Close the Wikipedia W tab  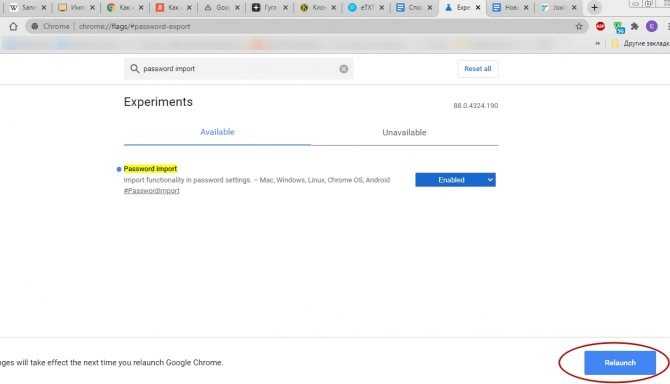click(44, 8)
